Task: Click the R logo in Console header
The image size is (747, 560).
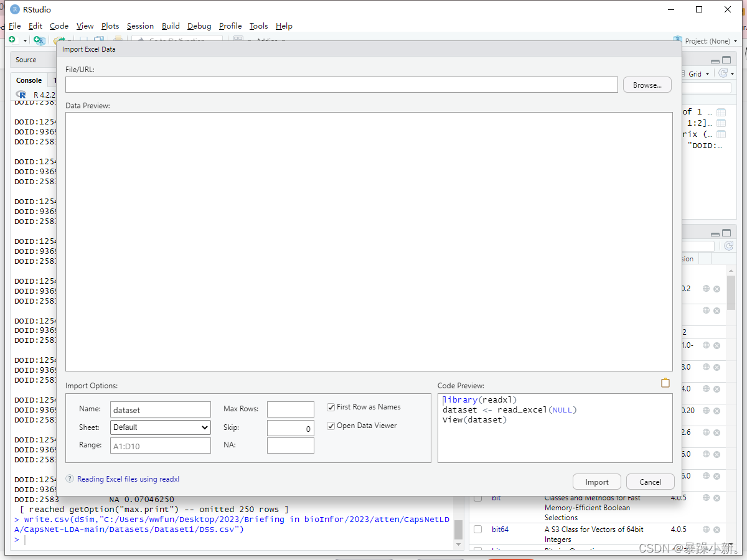Action: (22, 95)
